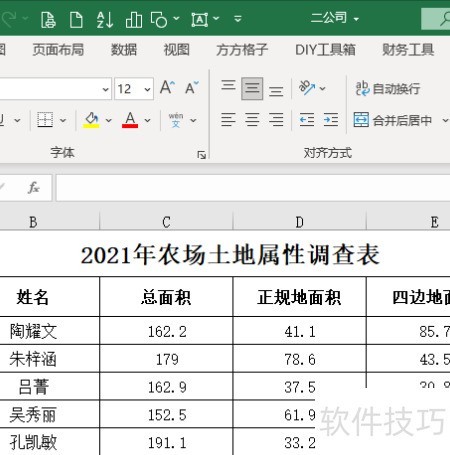
Task: Open the borders dropdown arrow
Action: 63,120
